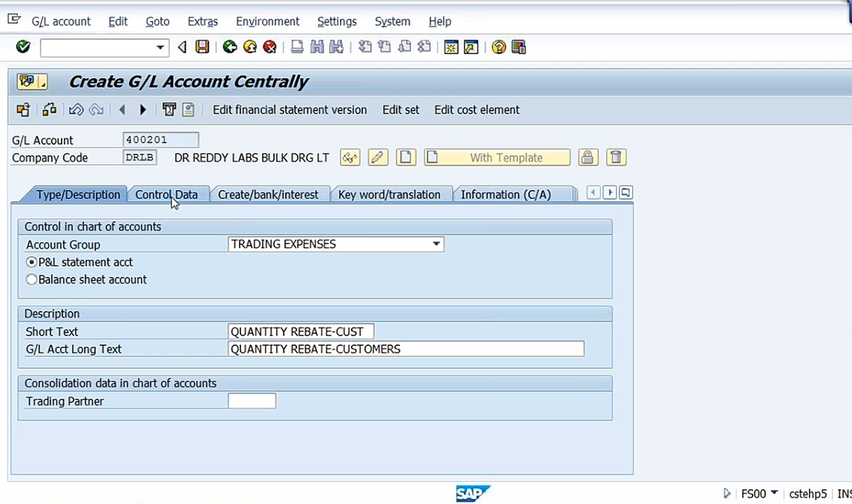852x504 pixels.
Task: Open the Settings menu
Action: pos(337,22)
